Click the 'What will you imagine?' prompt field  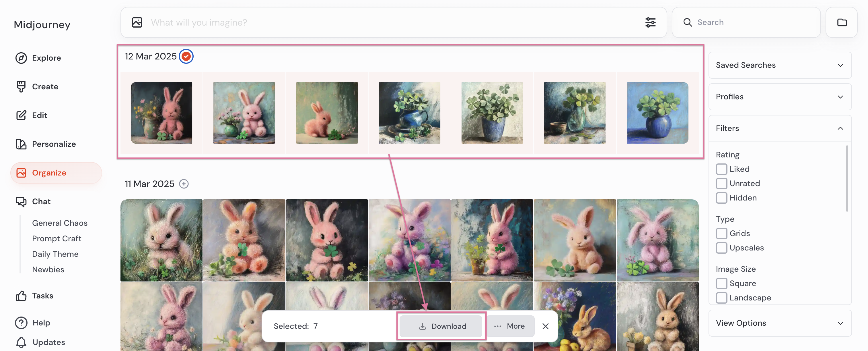394,22
